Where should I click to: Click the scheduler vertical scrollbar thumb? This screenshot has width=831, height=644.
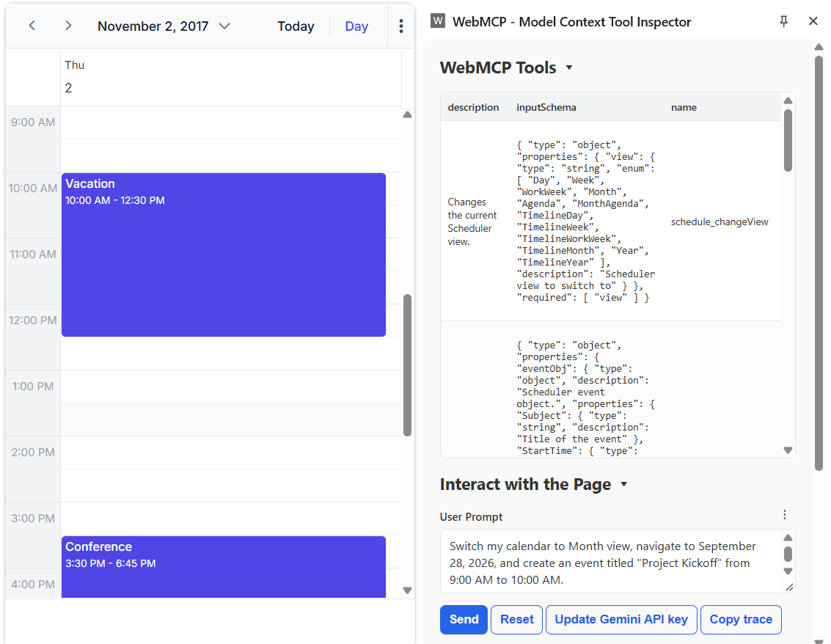coord(407,365)
